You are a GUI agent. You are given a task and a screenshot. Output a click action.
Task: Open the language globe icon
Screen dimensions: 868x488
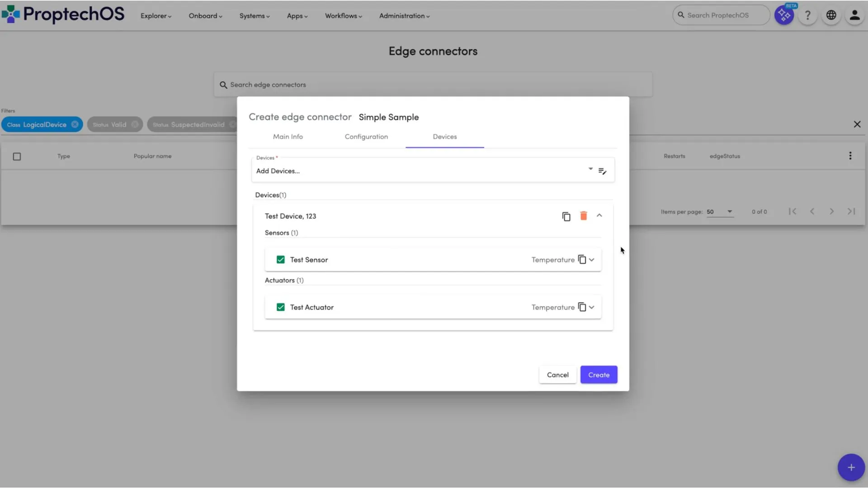pos(831,15)
